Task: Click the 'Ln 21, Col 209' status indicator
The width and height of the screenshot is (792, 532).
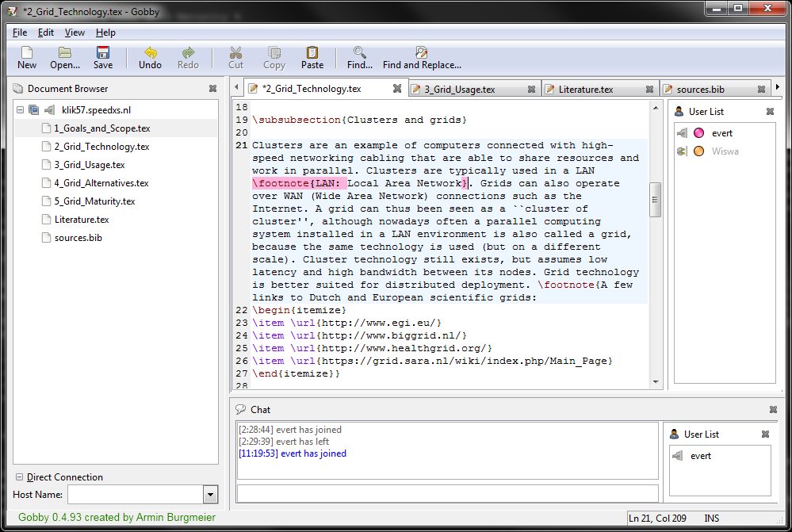Action: click(657, 519)
